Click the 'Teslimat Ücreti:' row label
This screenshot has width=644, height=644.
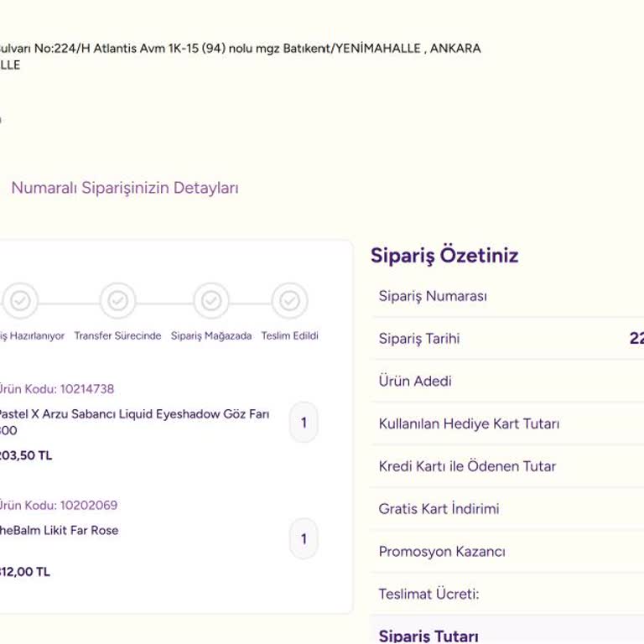coord(428,594)
